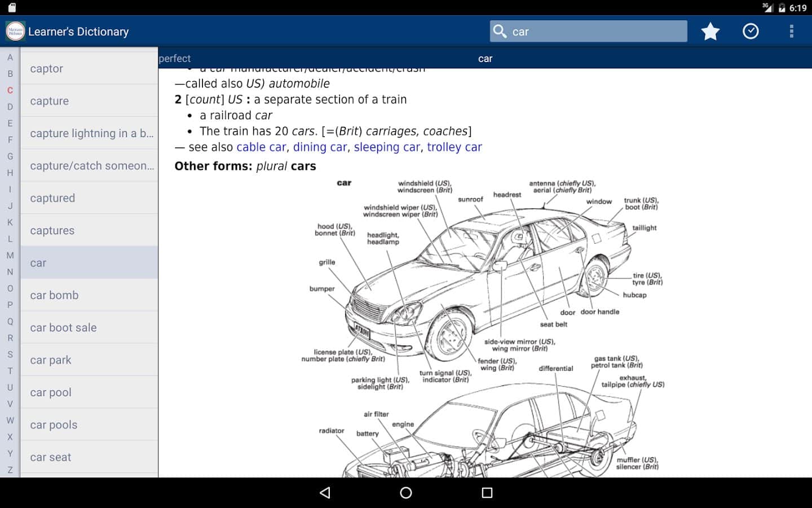Choose "car boot sale" from the list
812x508 pixels.
[x=63, y=328]
